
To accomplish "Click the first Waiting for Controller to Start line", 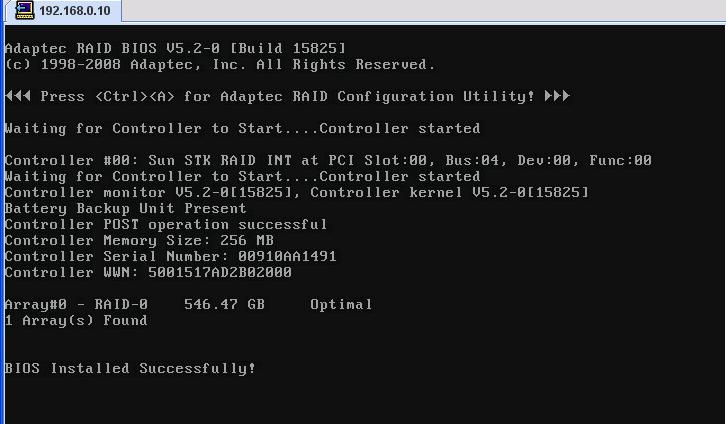I will [243, 128].
